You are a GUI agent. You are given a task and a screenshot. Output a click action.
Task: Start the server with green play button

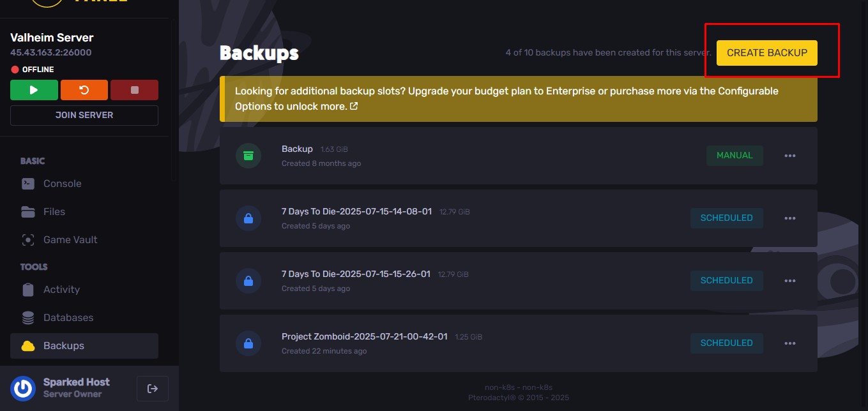(x=34, y=90)
